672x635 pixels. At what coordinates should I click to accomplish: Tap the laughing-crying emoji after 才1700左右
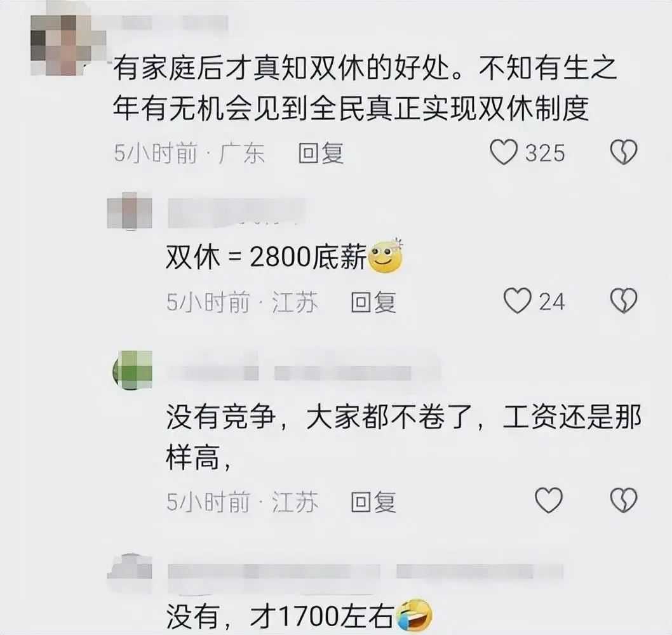414,615
